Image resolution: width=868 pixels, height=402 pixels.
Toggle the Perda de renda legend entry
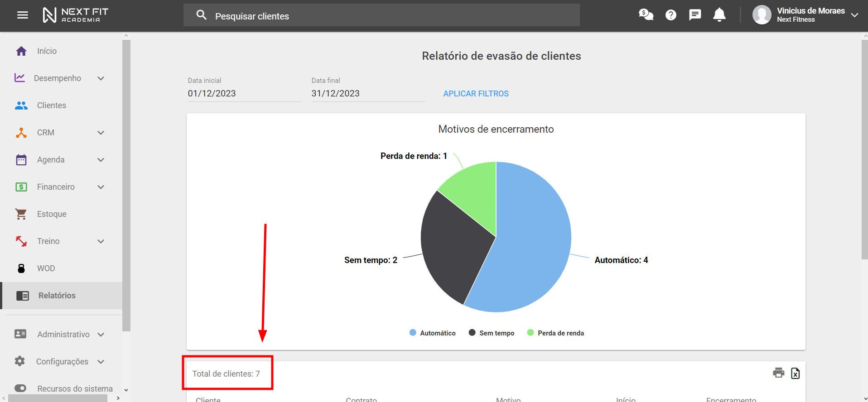click(555, 333)
